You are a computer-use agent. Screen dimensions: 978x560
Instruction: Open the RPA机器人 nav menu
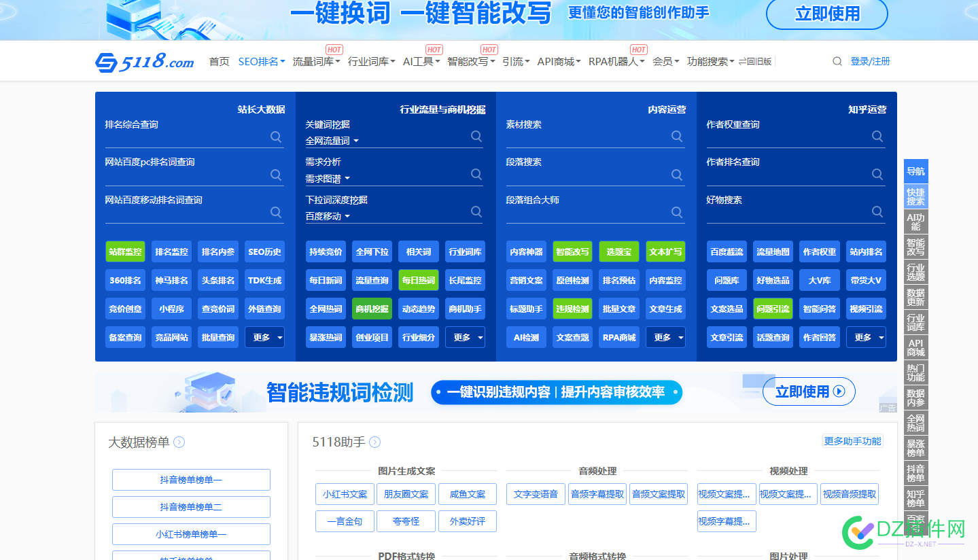(617, 62)
